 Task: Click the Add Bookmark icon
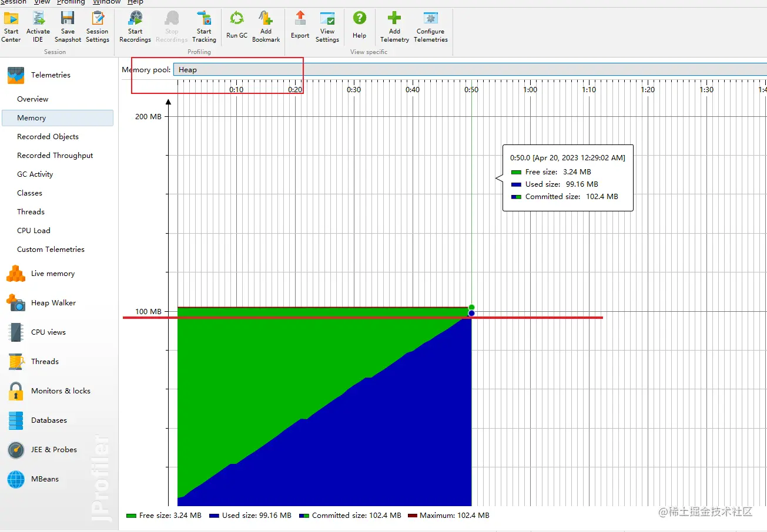click(266, 18)
